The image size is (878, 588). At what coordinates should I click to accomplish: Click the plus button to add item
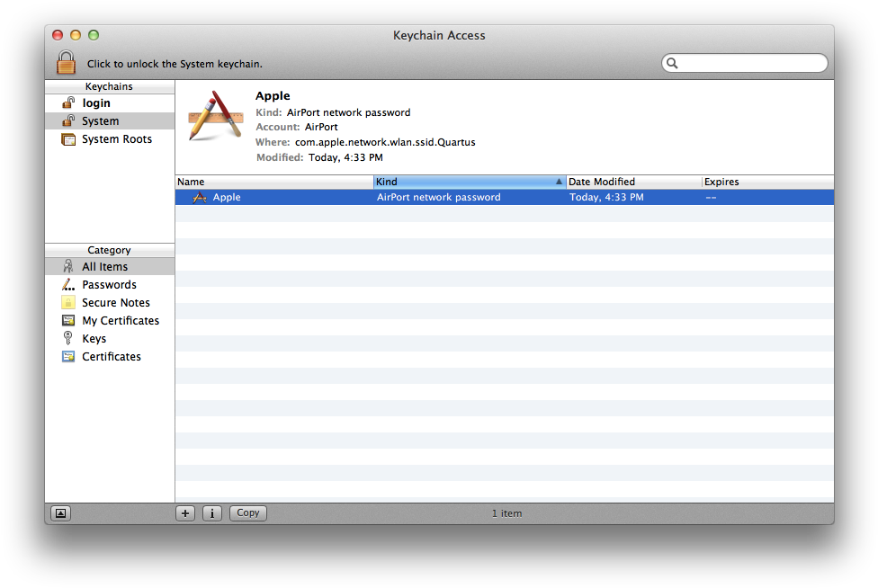185,513
